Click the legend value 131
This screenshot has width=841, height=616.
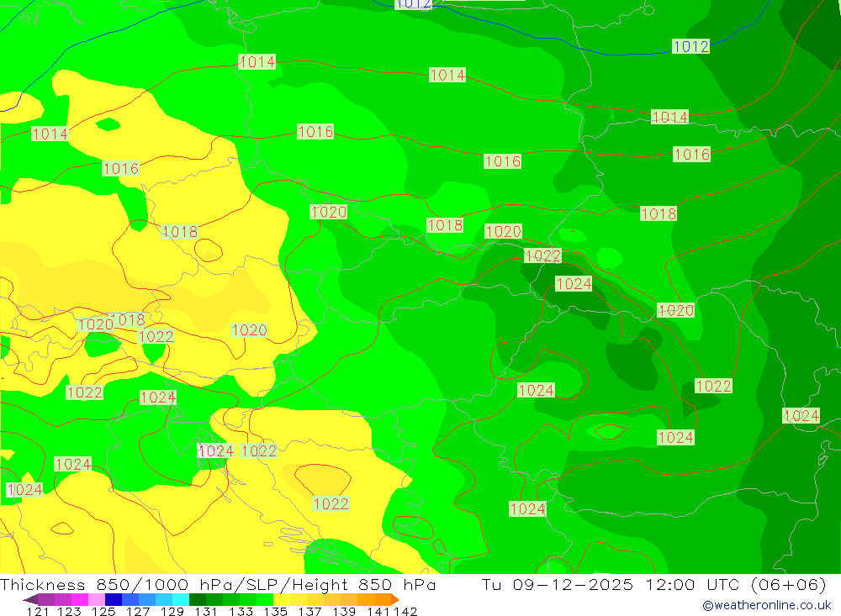coord(206,612)
